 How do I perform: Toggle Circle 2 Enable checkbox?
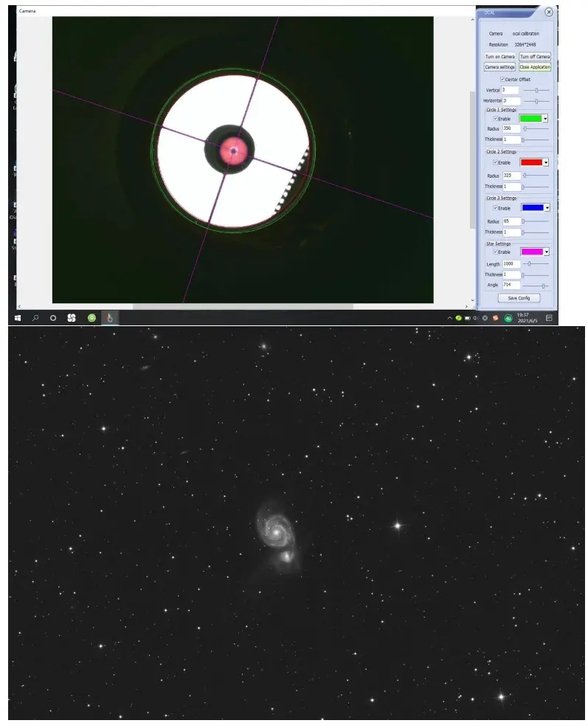495,162
